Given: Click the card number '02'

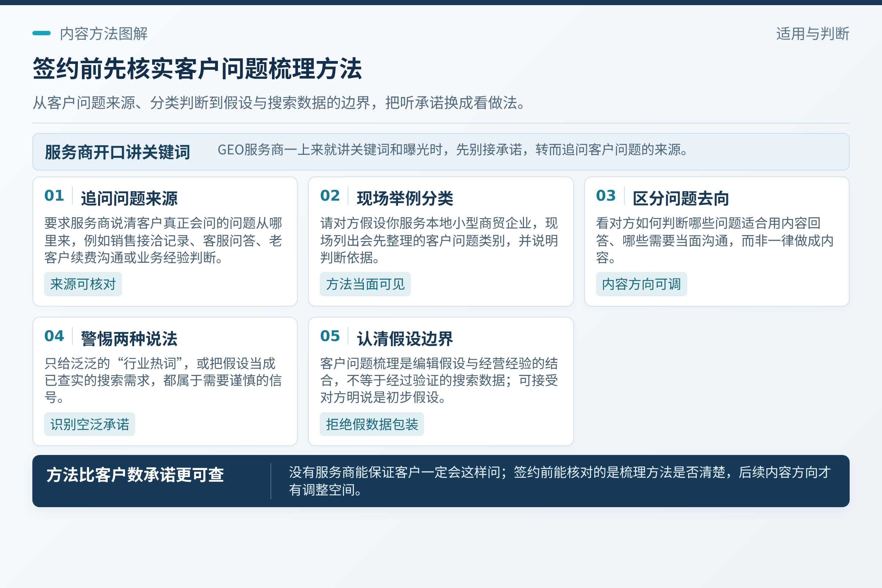Looking at the screenshot, I should tap(330, 196).
